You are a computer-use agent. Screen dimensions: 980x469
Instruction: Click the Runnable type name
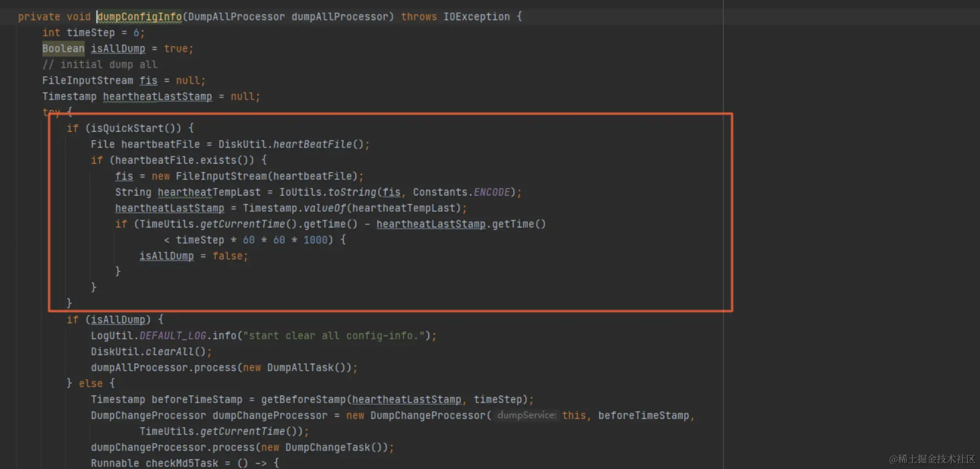(x=115, y=463)
